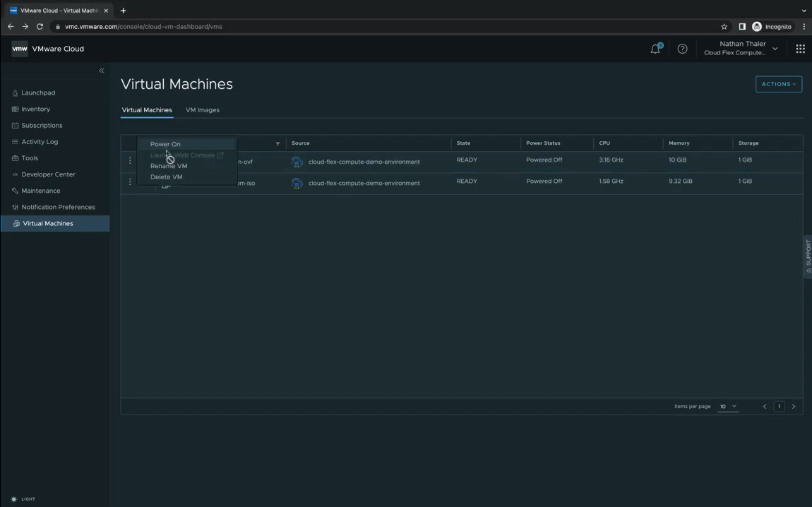Open a new browser tab

(x=124, y=11)
